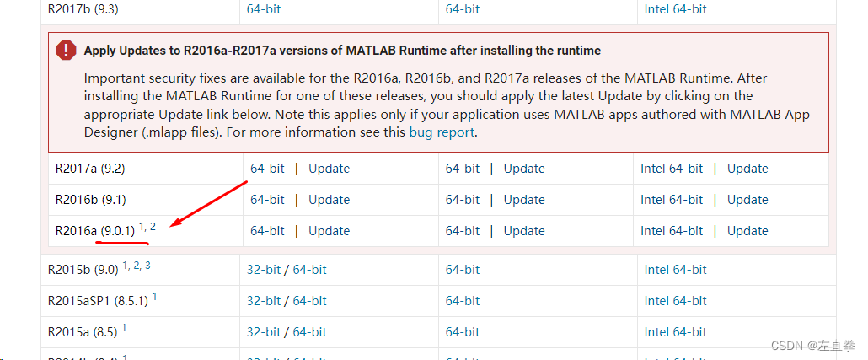Download R2015a (8.5) Mac Intel 64-bit runtime

pyautogui.click(x=675, y=331)
